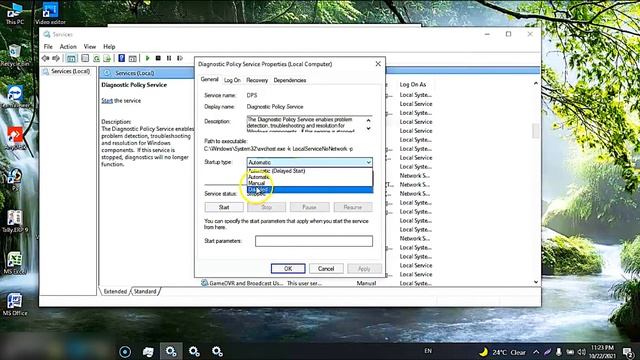Click the Export List toolbar icon
The image size is (640, 360).
[x=107, y=58]
